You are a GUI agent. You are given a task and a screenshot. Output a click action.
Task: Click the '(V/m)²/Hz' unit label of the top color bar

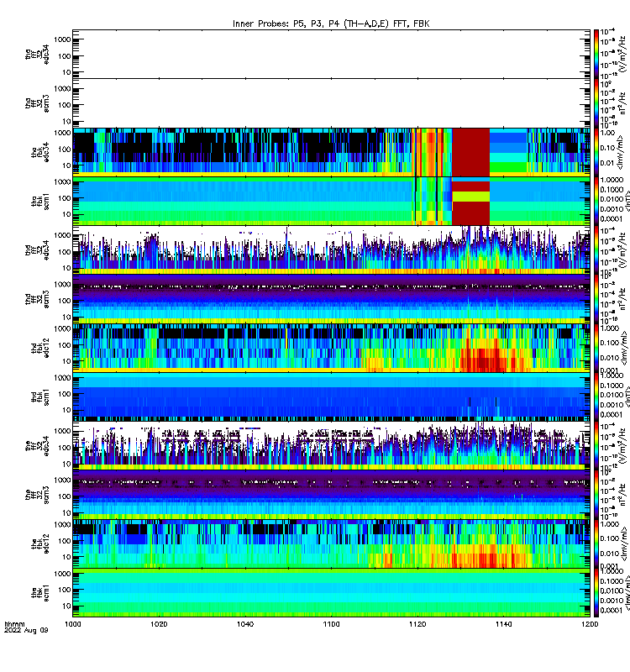(622, 54)
